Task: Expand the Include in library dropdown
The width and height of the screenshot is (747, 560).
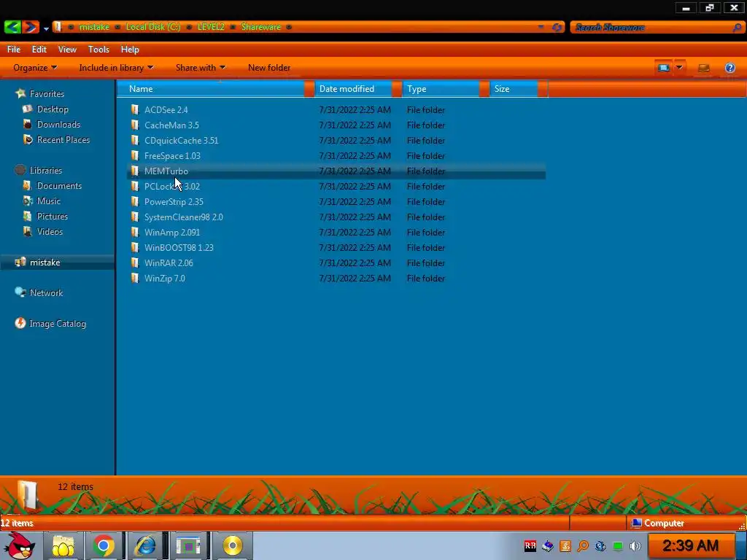Action: [116, 68]
